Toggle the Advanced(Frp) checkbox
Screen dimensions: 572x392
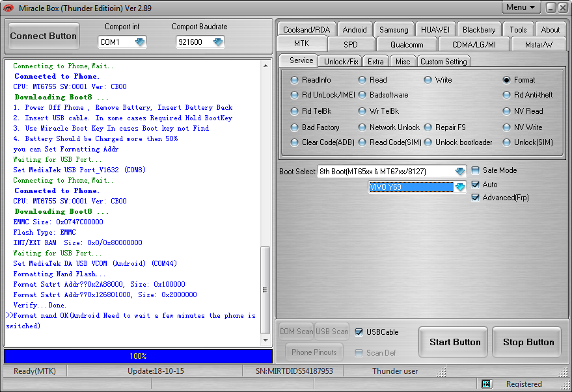475,198
